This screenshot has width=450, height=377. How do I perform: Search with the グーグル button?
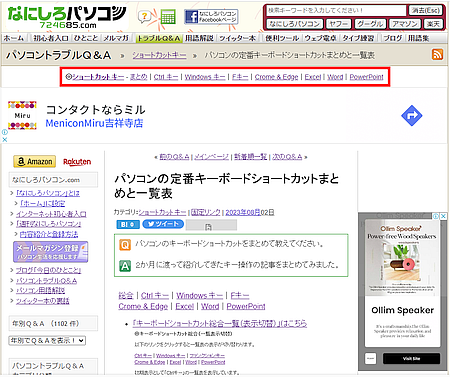(x=370, y=24)
